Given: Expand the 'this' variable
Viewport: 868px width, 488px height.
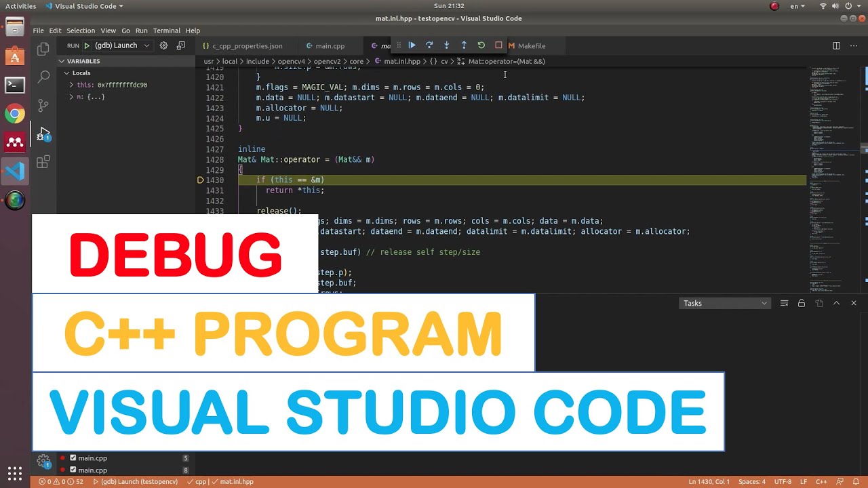Looking at the screenshot, I should (71, 85).
